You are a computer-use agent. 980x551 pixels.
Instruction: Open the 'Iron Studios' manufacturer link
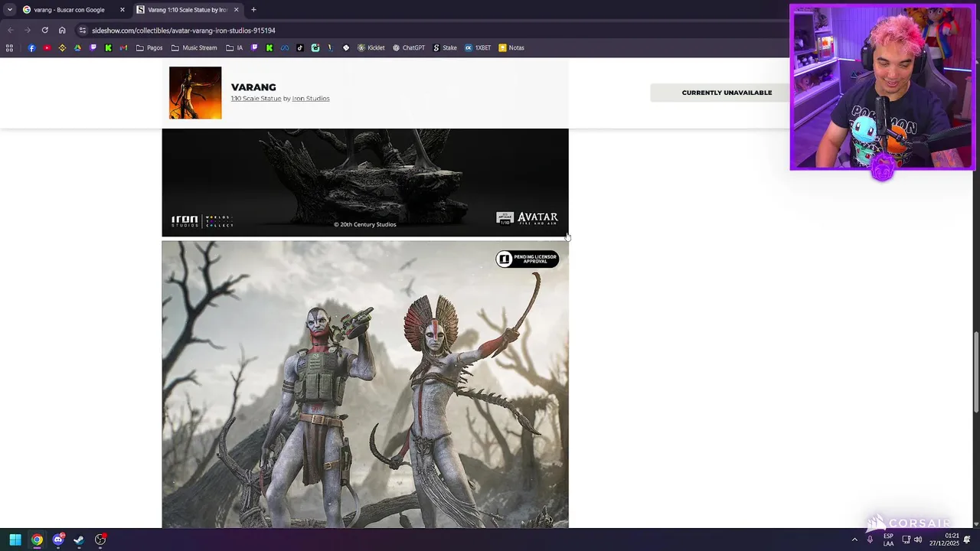pyautogui.click(x=311, y=99)
